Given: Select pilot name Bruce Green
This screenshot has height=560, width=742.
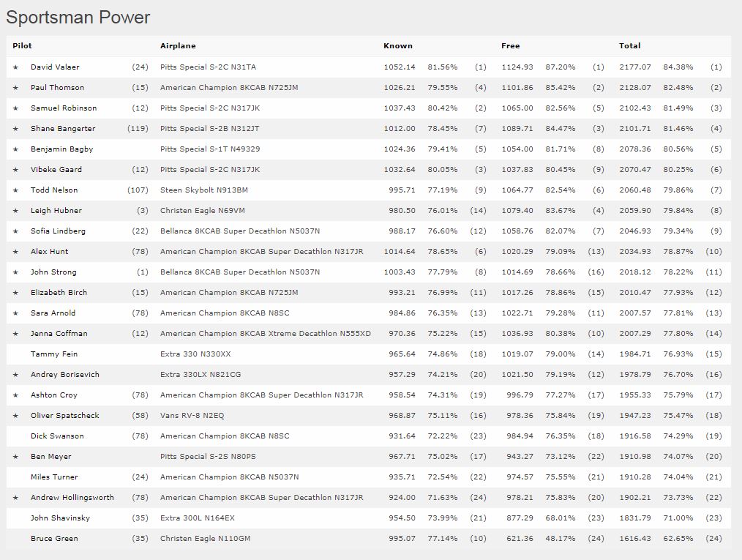Looking at the screenshot, I should click(54, 539).
